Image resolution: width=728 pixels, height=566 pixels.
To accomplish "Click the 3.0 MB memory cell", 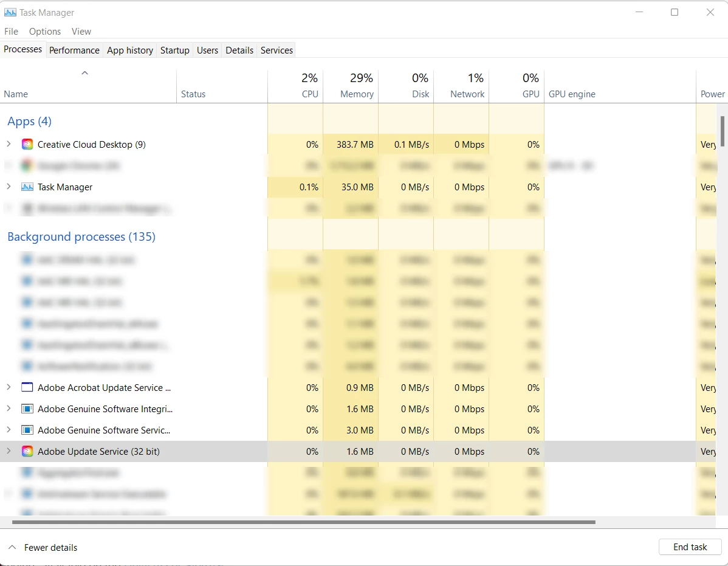I will 351,430.
